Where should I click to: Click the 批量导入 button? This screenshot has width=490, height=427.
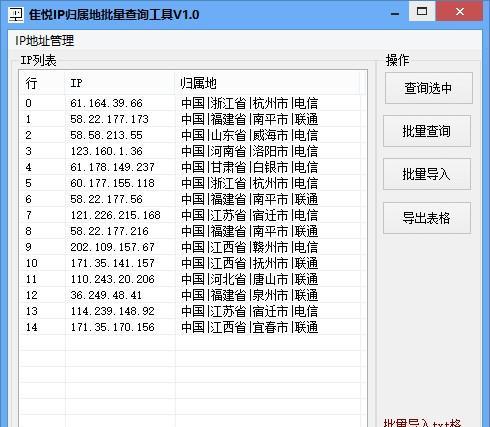click(x=427, y=174)
